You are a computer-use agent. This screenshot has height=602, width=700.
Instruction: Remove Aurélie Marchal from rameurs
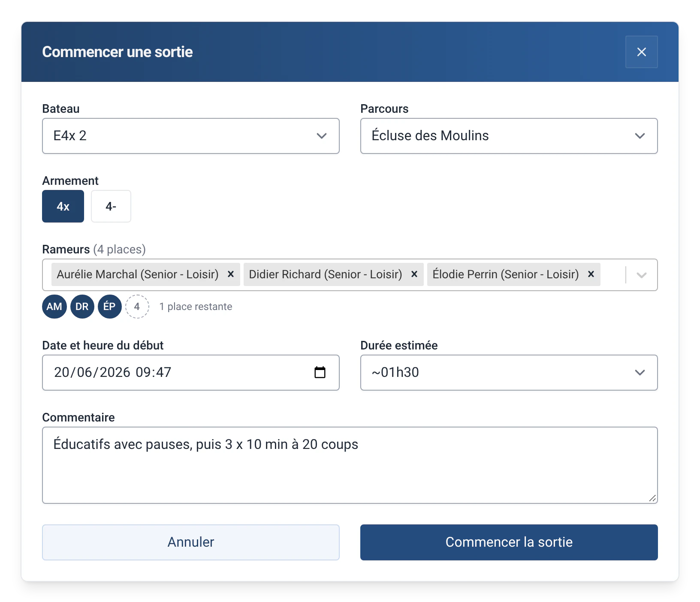231,274
